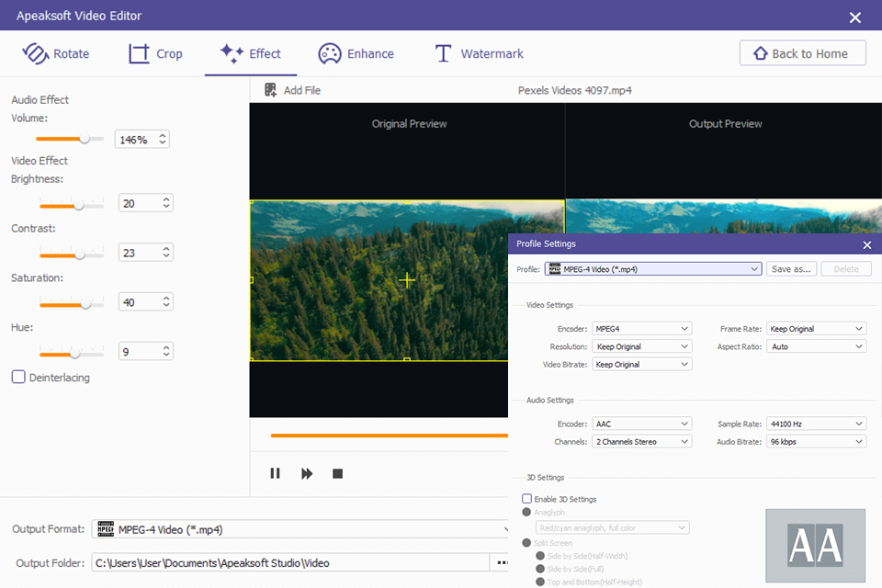Switch to the Crop tab
Image resolution: width=882 pixels, height=588 pixels.
coord(155,53)
